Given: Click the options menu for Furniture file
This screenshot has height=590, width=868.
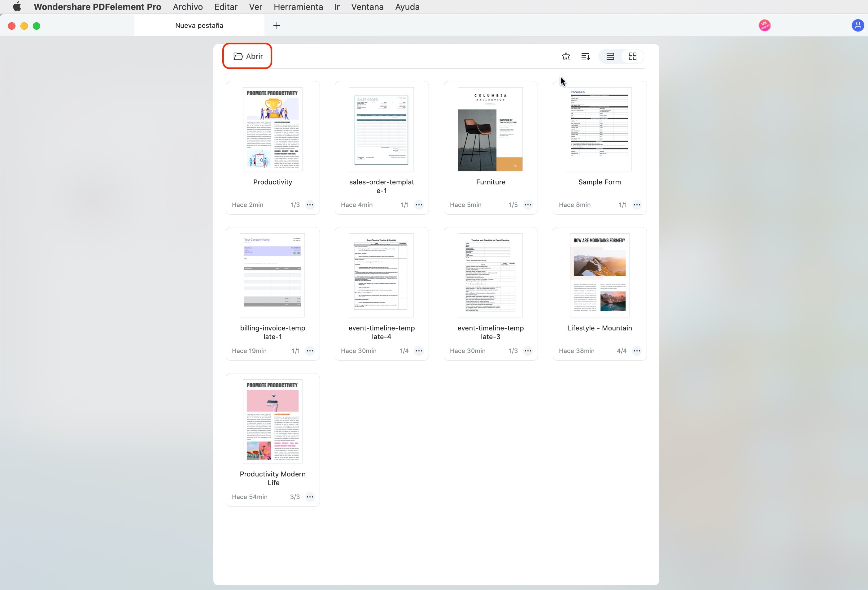Looking at the screenshot, I should coord(527,204).
